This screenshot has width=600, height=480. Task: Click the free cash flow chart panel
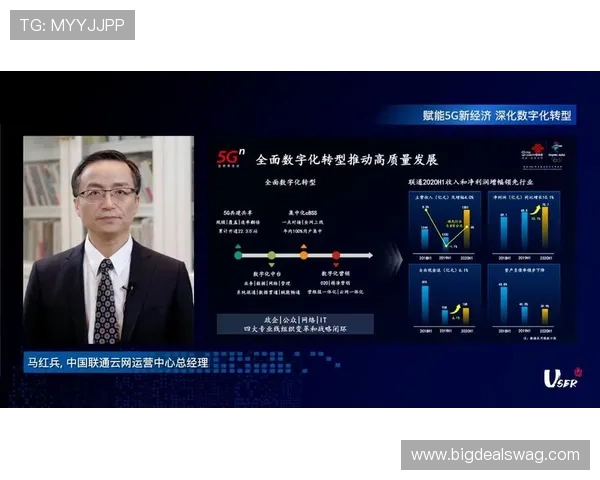(445, 300)
